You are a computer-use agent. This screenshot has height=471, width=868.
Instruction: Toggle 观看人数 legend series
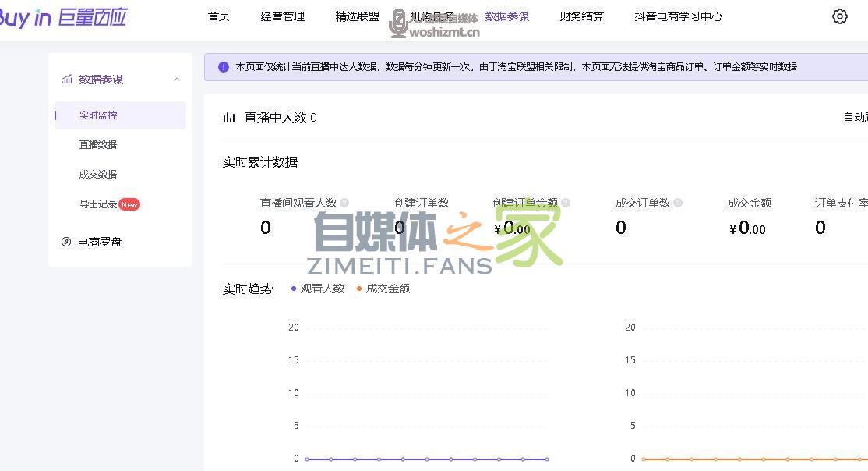tap(318, 289)
